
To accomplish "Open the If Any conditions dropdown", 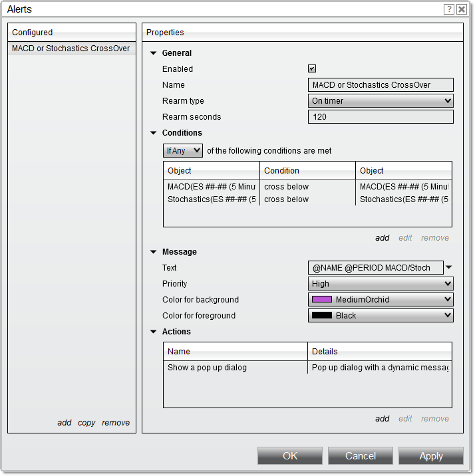I will tap(183, 151).
